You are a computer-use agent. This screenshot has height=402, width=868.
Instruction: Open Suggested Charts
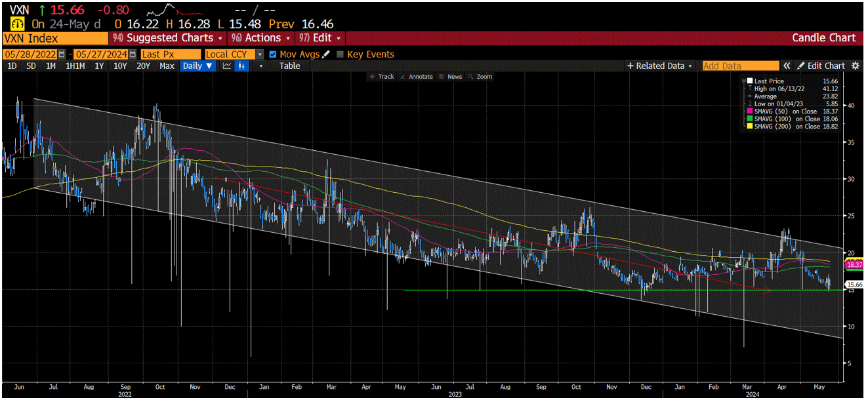(x=166, y=38)
